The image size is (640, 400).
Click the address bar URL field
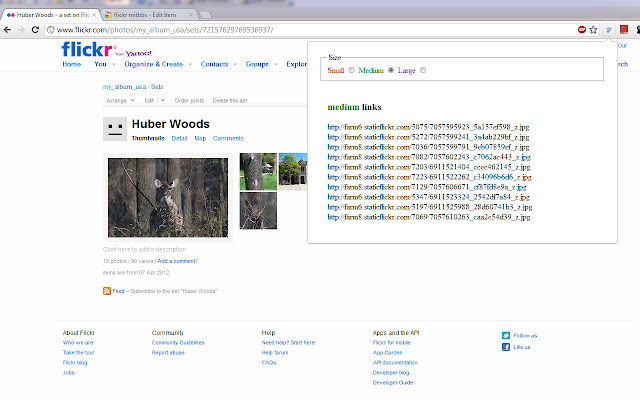310,30
